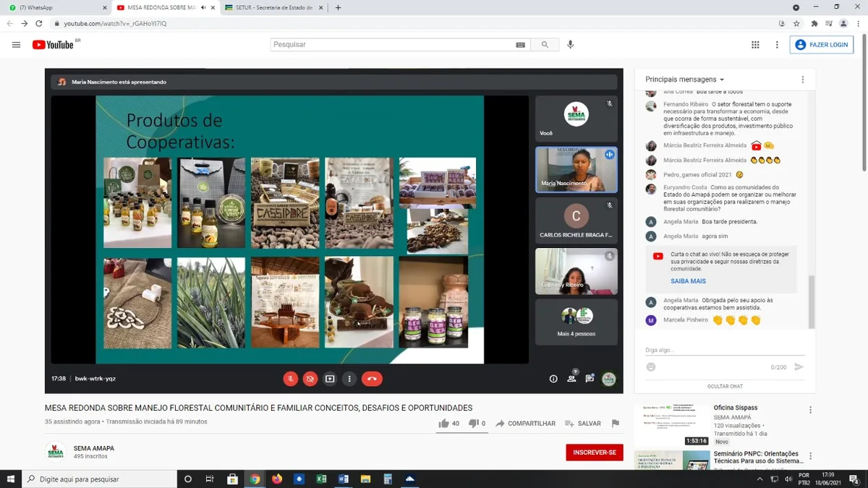Select the Gabrielly Ribeiro participant tile

pyautogui.click(x=576, y=271)
